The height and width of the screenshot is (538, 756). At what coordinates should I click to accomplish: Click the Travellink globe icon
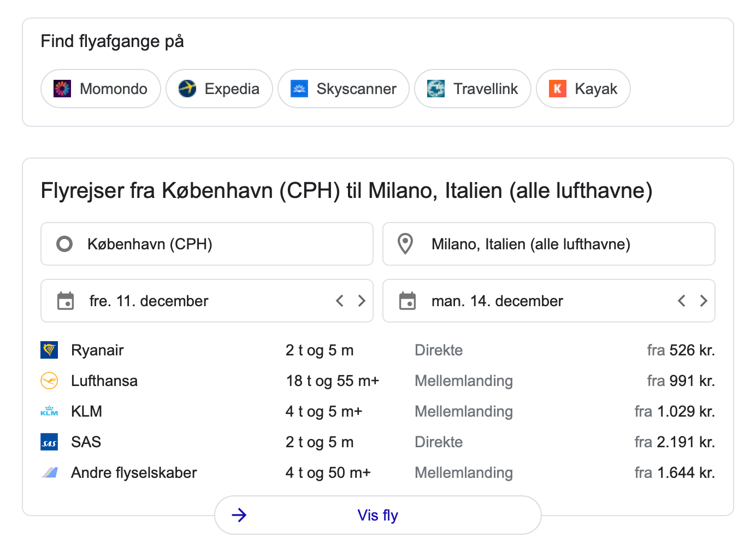pos(435,89)
